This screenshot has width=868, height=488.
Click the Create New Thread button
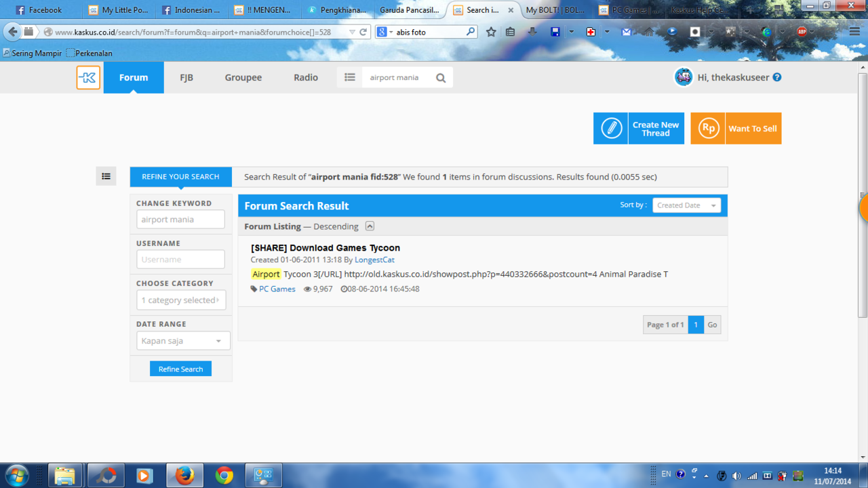(655, 128)
